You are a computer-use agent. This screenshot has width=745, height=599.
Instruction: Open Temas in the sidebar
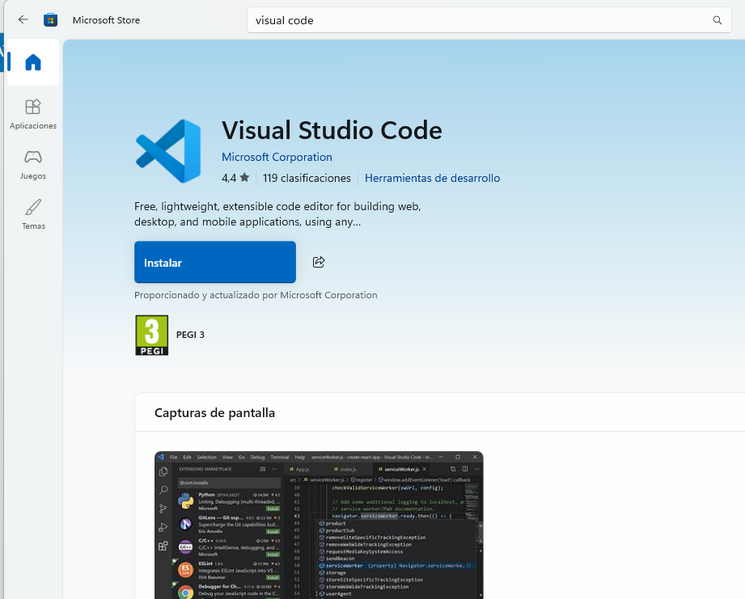coord(33,214)
